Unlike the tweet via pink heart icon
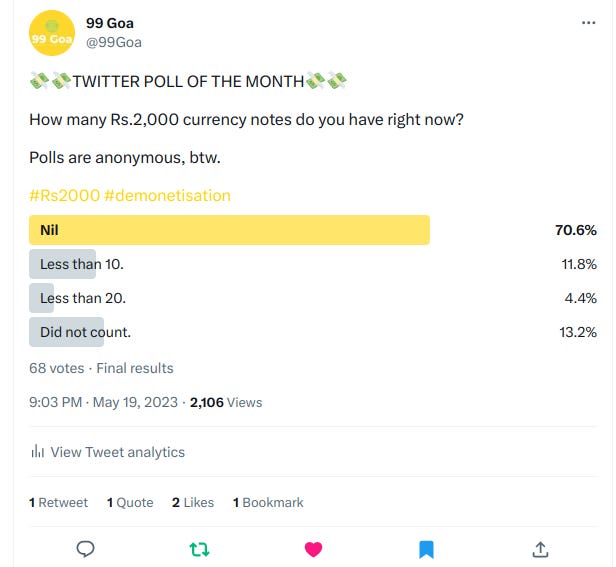 (x=313, y=549)
